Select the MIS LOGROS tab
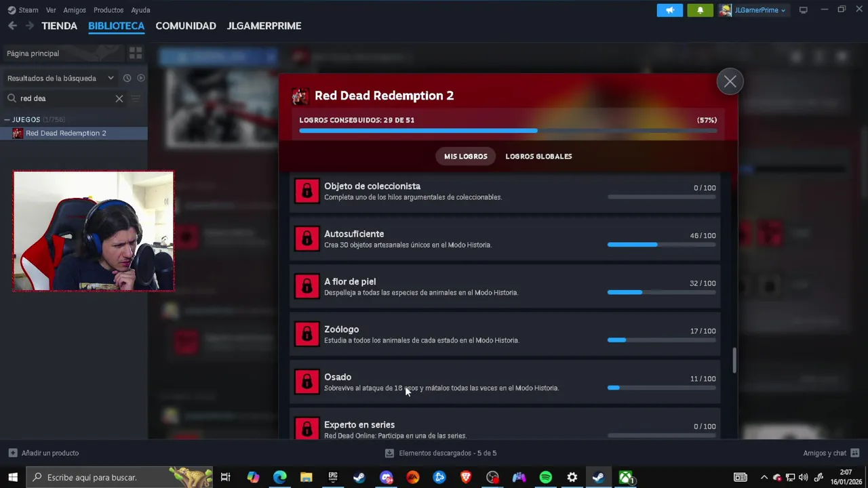The height and width of the screenshot is (488, 868). click(466, 157)
